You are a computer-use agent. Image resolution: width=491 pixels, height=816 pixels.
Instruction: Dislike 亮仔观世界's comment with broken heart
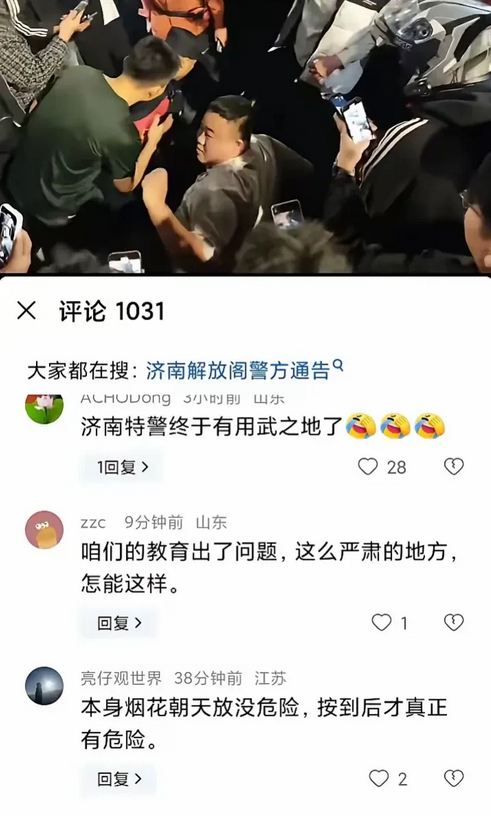(454, 779)
